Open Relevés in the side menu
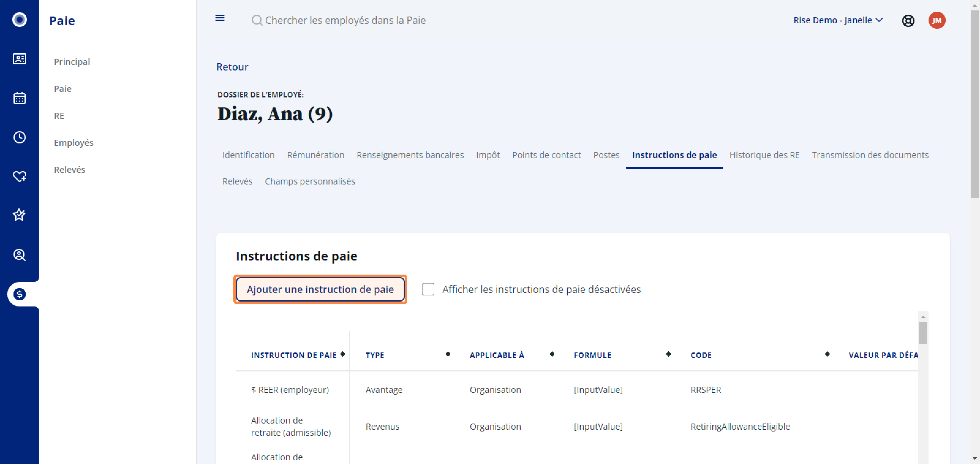The image size is (980, 464). coord(69,169)
